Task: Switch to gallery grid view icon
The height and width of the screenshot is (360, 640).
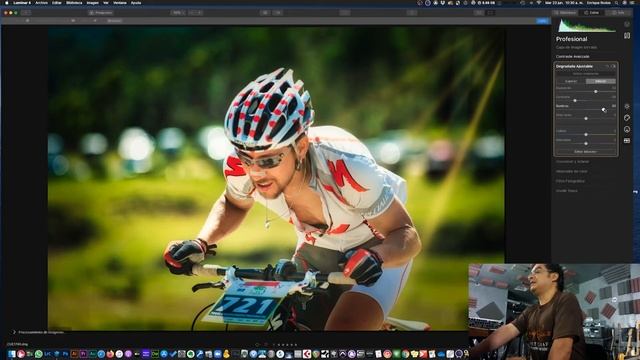Action: point(479,13)
